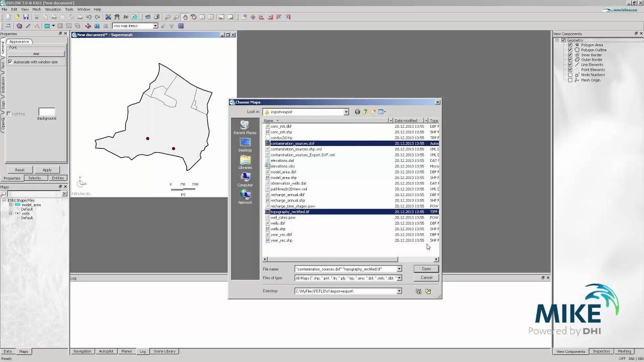Enable the Node Numbers checkbox
644x362 pixels.
[x=570, y=75]
